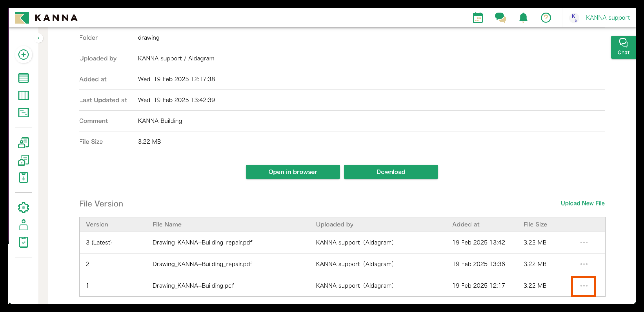
Task: Click the Open in browser button
Action: pyautogui.click(x=293, y=172)
